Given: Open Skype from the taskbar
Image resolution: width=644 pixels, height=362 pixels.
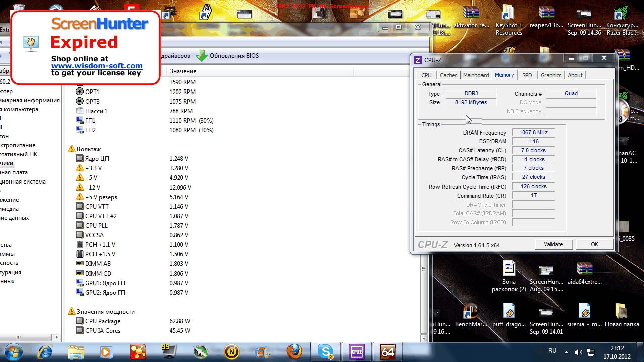Looking at the screenshot, I should 325,351.
